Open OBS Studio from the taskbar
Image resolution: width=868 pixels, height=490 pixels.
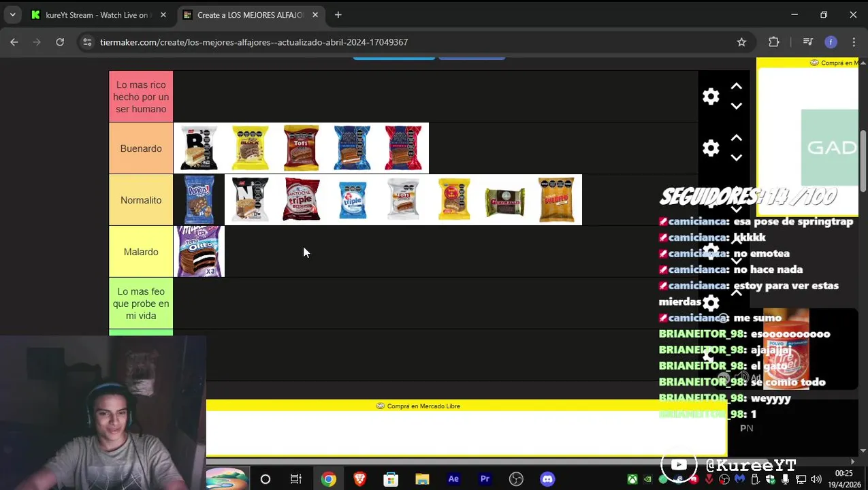pos(516,479)
